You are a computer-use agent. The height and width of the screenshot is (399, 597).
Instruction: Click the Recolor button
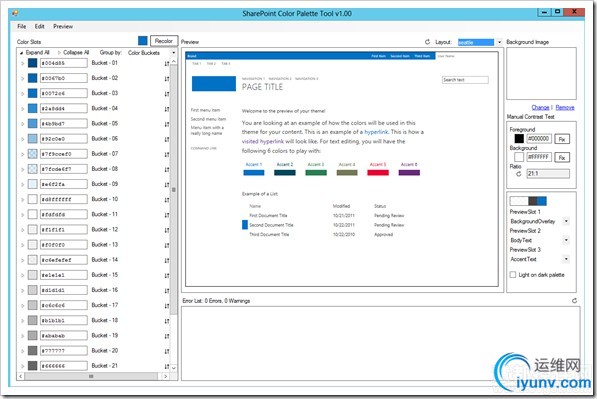pyautogui.click(x=164, y=41)
